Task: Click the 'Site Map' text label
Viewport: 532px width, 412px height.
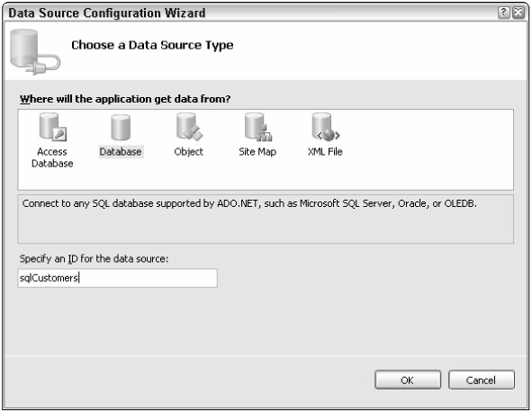Action: pyautogui.click(x=257, y=152)
